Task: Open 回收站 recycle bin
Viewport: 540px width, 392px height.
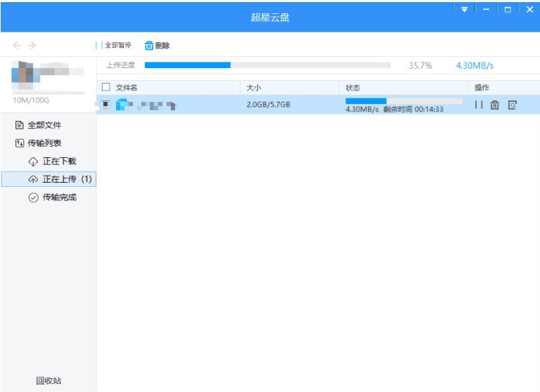Action: [49, 381]
